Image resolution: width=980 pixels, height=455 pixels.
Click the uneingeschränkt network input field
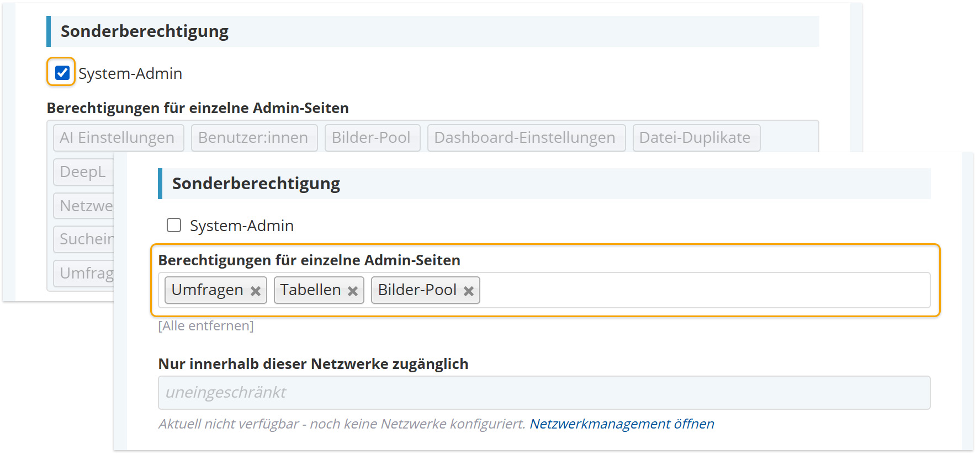tap(544, 393)
